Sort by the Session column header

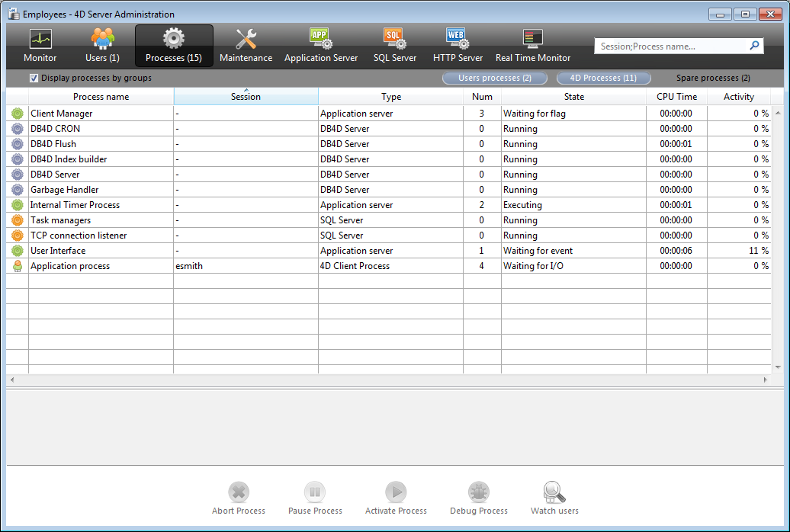point(246,97)
